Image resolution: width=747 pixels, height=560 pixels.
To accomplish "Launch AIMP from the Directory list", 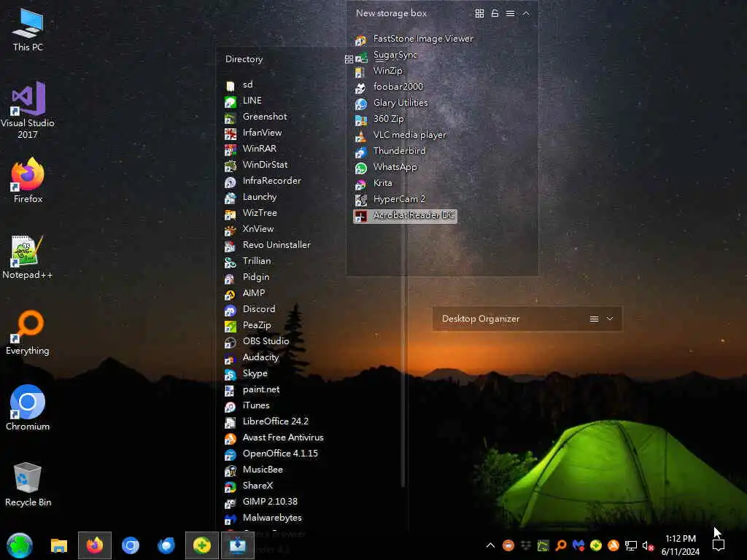I will [x=245, y=293].
